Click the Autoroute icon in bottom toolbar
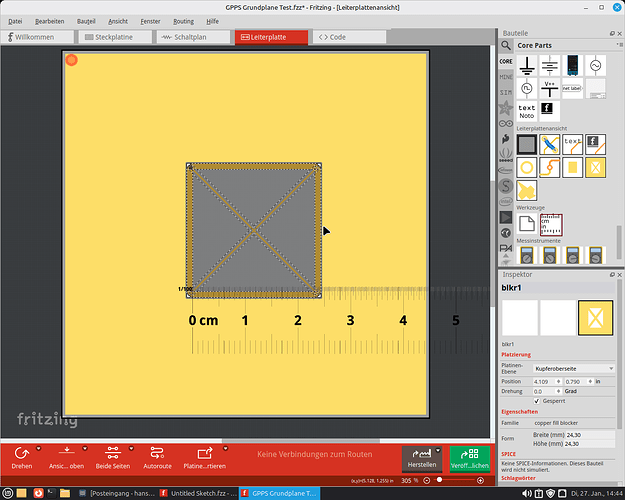This screenshot has height=500, width=625. [157, 452]
